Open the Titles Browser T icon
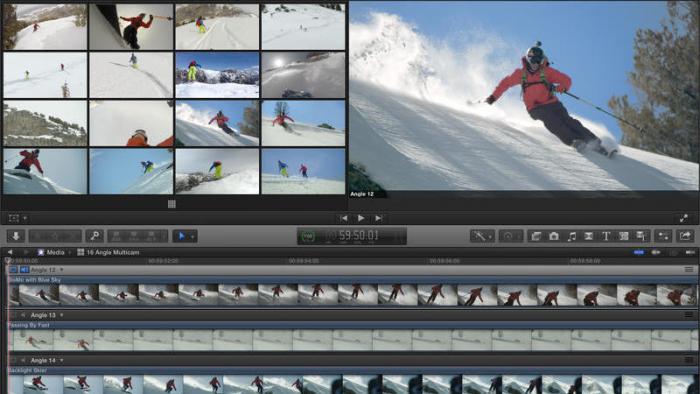Image resolution: width=700 pixels, height=394 pixels. click(x=606, y=236)
